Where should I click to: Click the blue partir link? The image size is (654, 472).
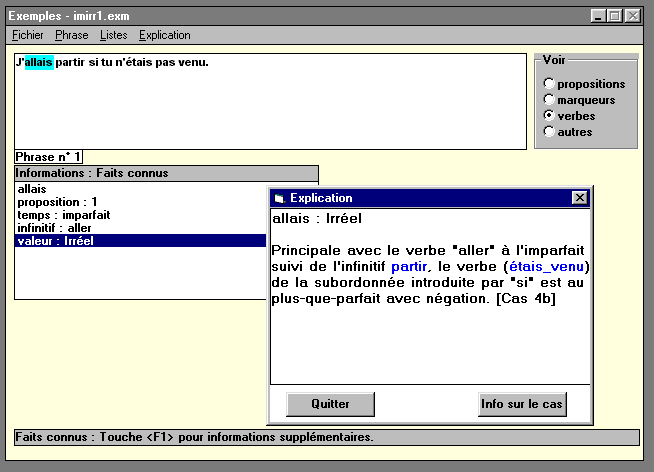409,266
